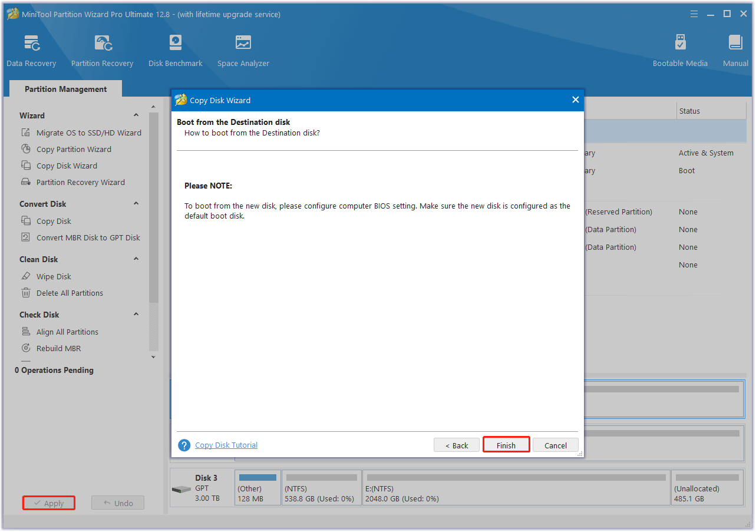Viewport: 756px width, 532px height.
Task: Open the Data Recovery tool
Action: tap(31, 51)
